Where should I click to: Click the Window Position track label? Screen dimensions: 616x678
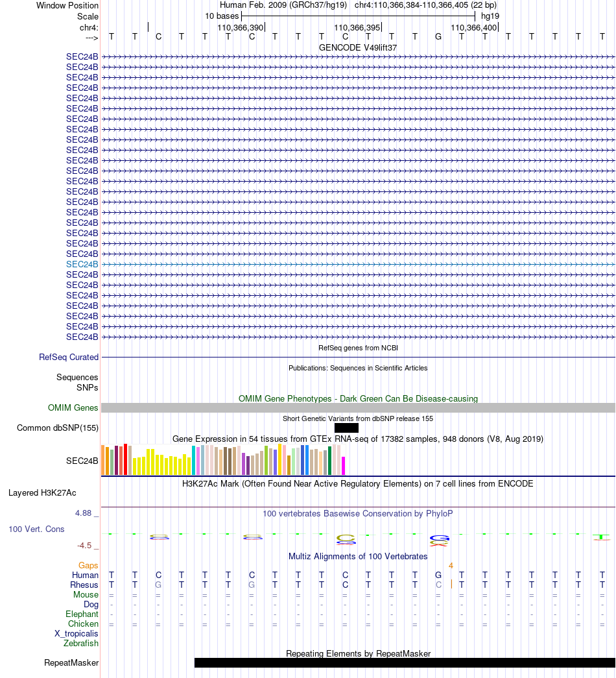click(x=67, y=6)
